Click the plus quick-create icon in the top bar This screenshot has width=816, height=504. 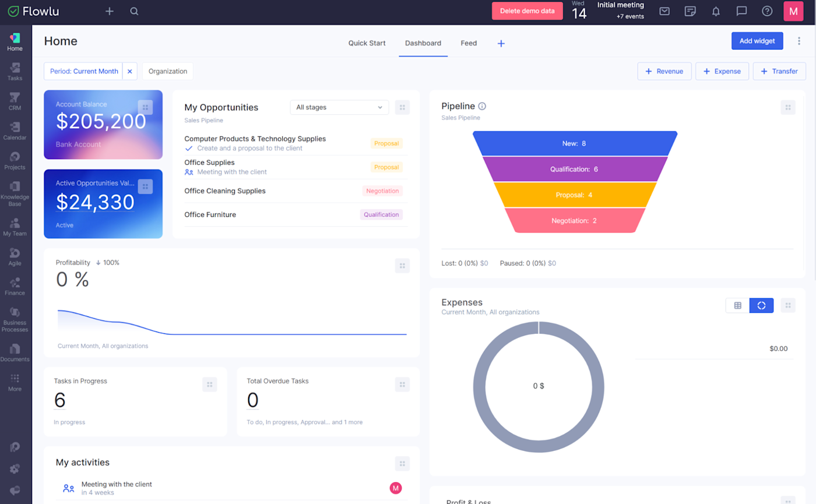coord(110,11)
